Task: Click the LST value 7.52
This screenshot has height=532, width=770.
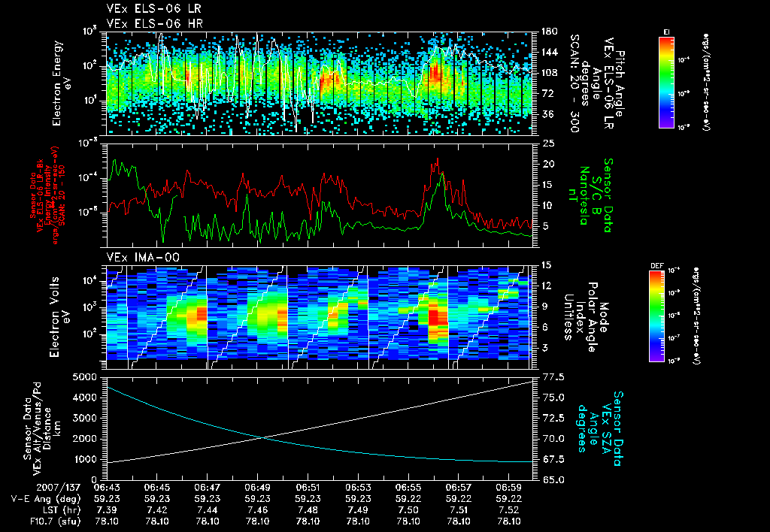Action: coord(508,510)
